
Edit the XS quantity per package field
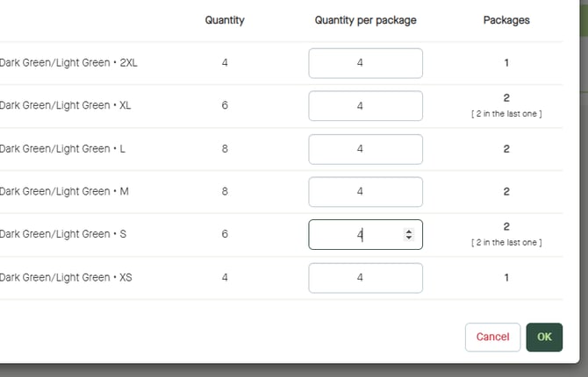click(365, 278)
